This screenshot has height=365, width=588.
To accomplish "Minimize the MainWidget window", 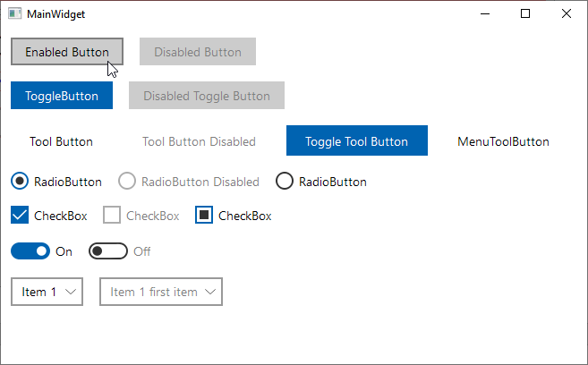I will 484,13.
